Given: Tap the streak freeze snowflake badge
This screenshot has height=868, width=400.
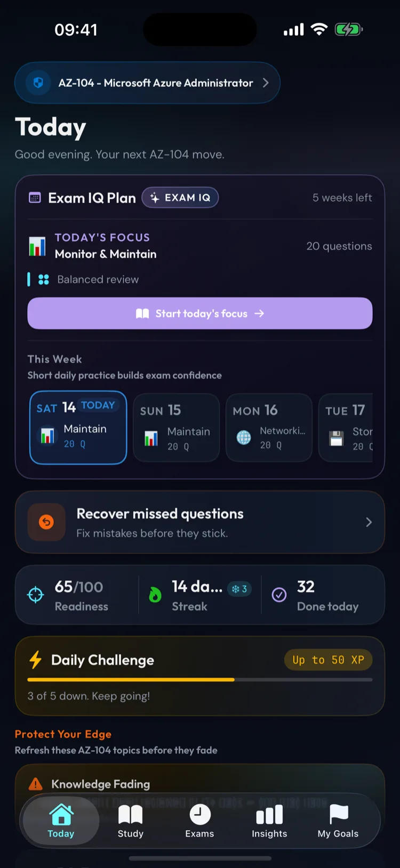Looking at the screenshot, I should 239,589.
